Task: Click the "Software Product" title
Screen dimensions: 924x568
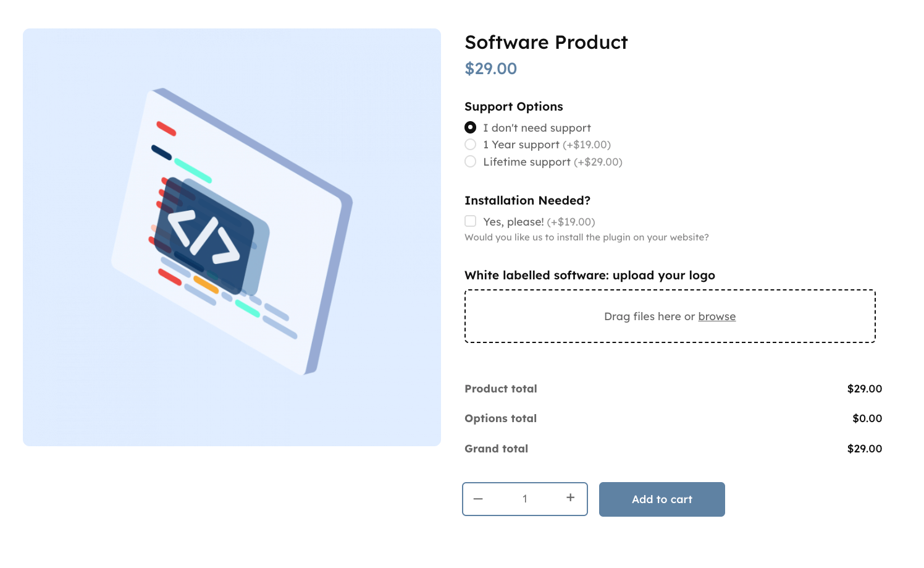Action: [546, 42]
